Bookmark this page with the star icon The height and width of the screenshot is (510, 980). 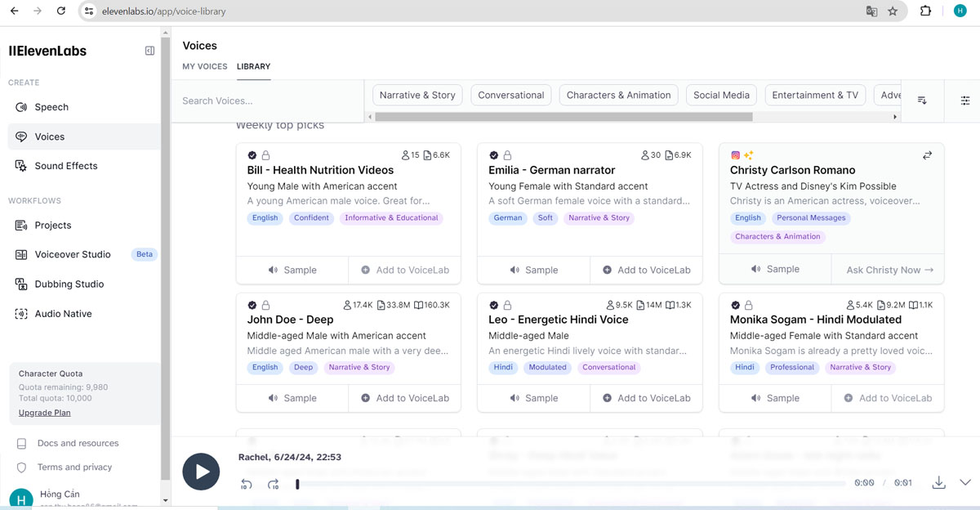(893, 11)
